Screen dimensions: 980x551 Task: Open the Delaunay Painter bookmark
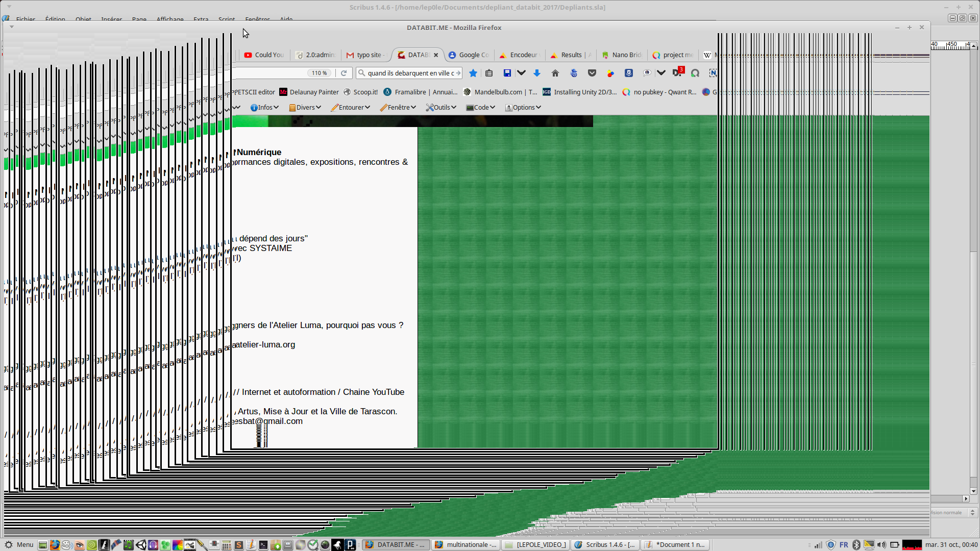pyautogui.click(x=309, y=92)
